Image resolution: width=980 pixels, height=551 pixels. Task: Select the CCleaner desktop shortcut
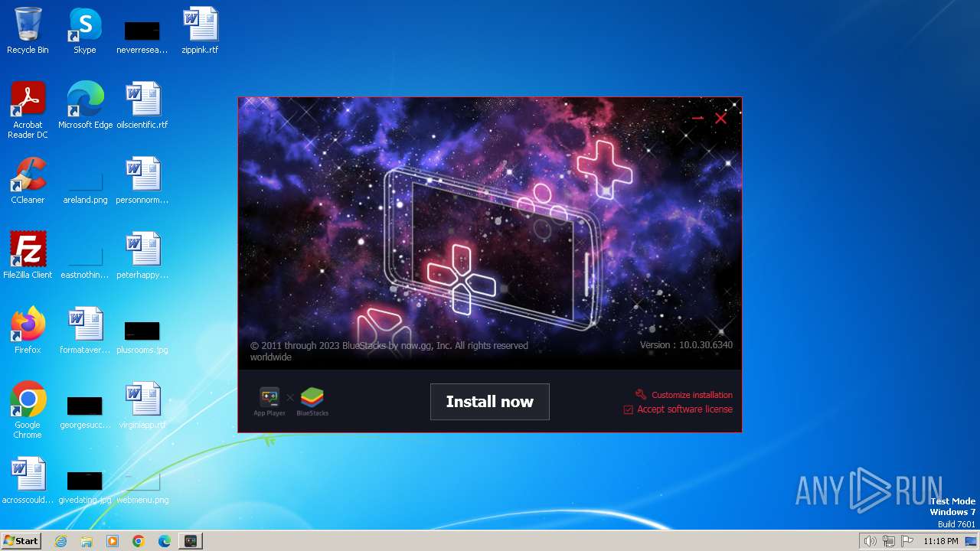click(28, 181)
